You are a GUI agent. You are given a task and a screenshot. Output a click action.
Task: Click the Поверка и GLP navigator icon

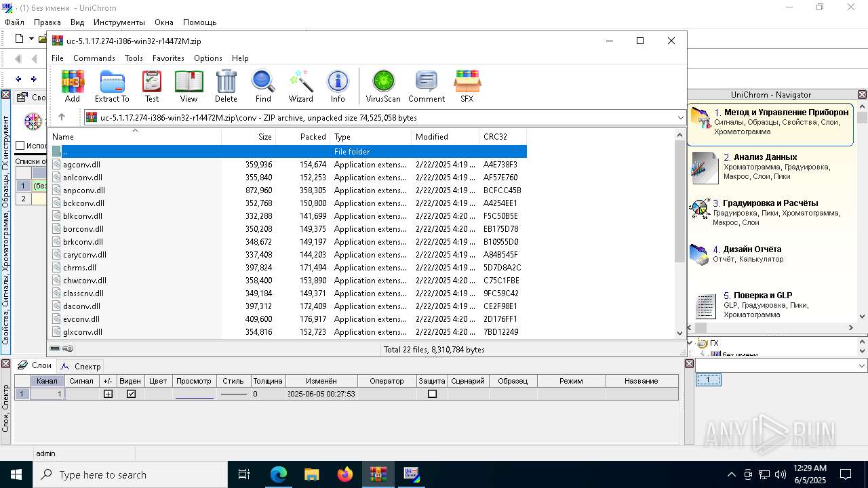click(706, 306)
